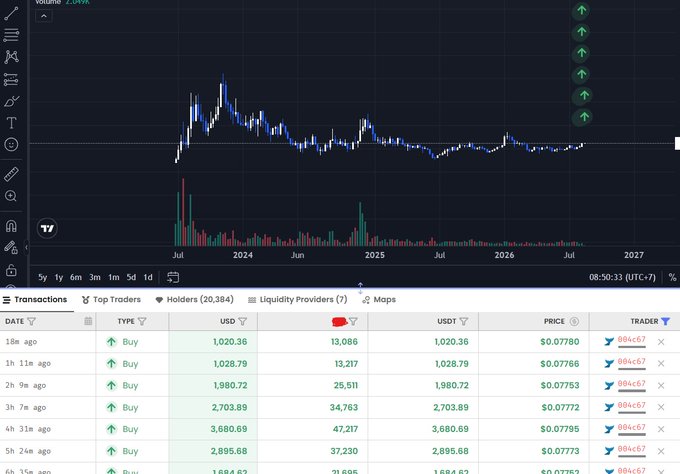The image size is (680, 474).
Task: Select the ruler measure tool
Action: click(x=11, y=174)
